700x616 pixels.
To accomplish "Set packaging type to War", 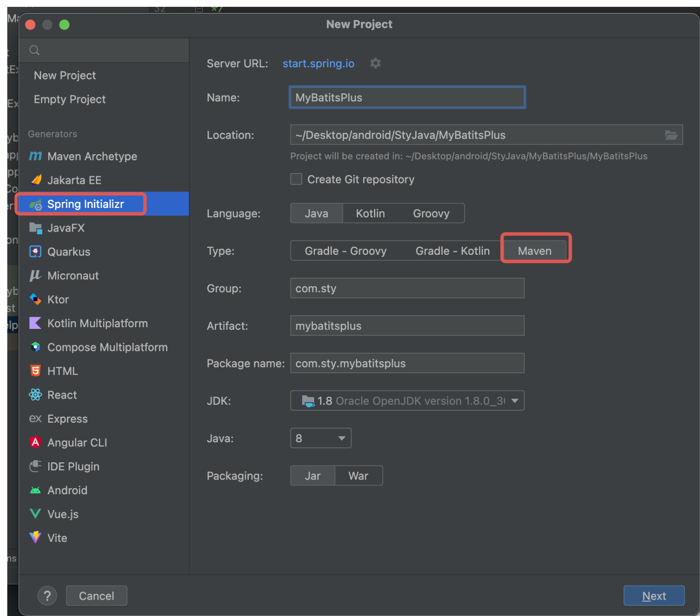I will pos(358,476).
